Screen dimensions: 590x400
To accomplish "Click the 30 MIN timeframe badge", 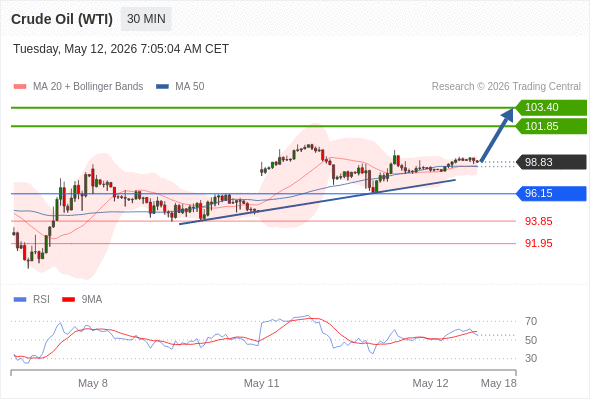I will tap(146, 19).
